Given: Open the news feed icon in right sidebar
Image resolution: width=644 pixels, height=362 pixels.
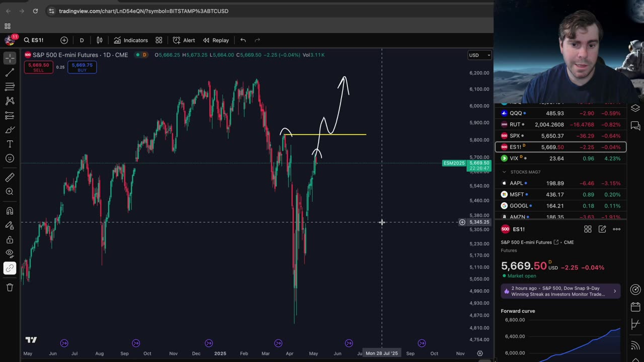Looking at the screenshot, I should pyautogui.click(x=635, y=345).
